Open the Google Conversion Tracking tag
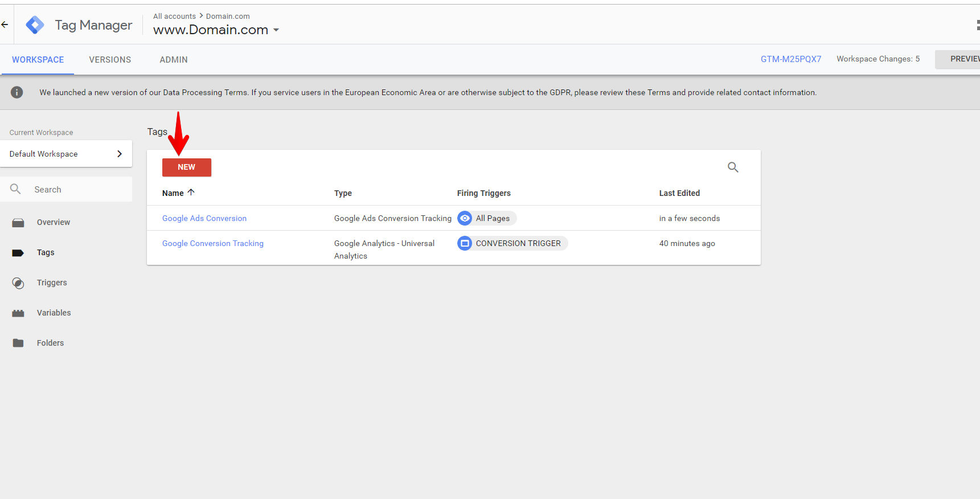980x499 pixels. (x=213, y=243)
